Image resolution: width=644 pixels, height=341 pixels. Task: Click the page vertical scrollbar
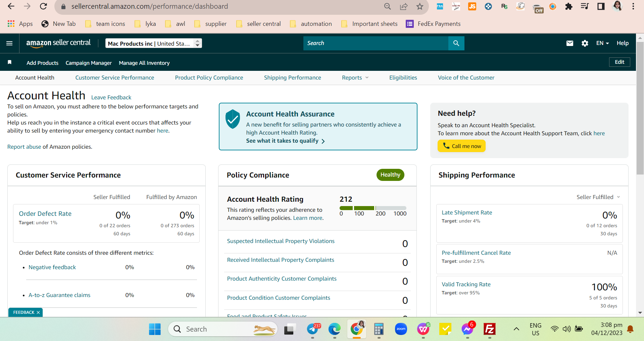pos(640,108)
